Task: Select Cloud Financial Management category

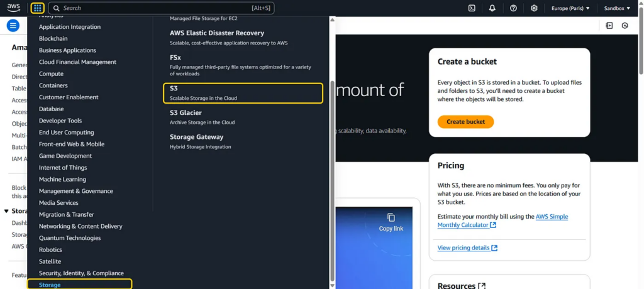Action: pyautogui.click(x=77, y=62)
